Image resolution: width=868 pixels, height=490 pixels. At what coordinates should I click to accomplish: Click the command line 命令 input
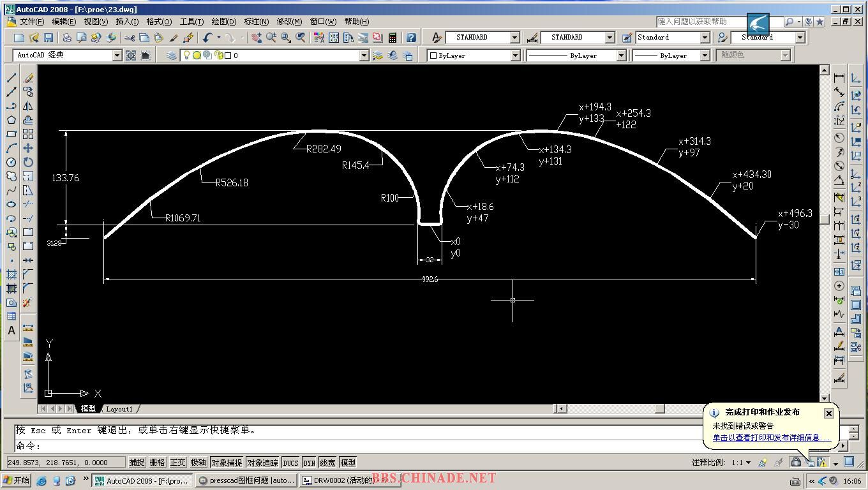[428, 446]
